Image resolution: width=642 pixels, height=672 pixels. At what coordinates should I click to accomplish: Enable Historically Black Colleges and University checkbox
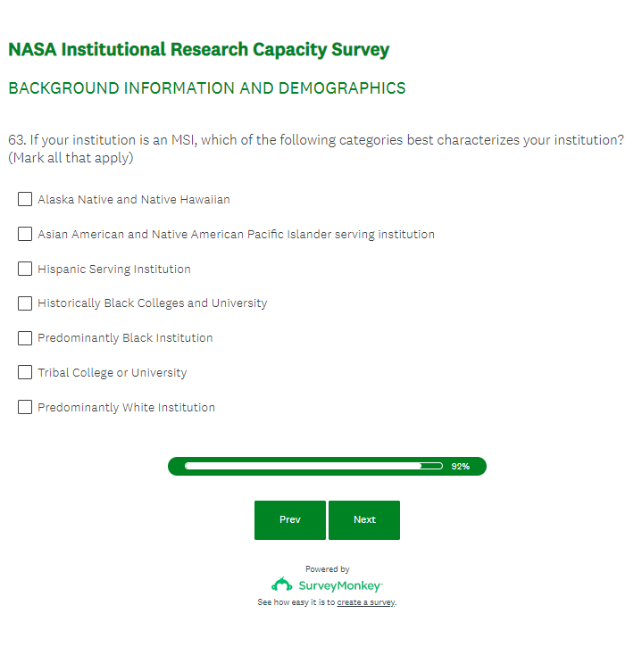point(25,303)
